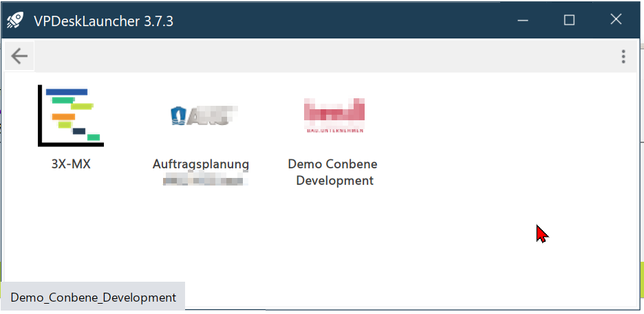Click the rocket icon in title bar
This screenshot has width=644, height=314.
[14, 20]
